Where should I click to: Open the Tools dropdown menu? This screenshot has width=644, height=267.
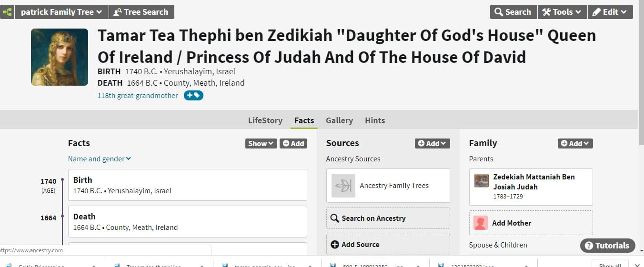pyautogui.click(x=562, y=12)
